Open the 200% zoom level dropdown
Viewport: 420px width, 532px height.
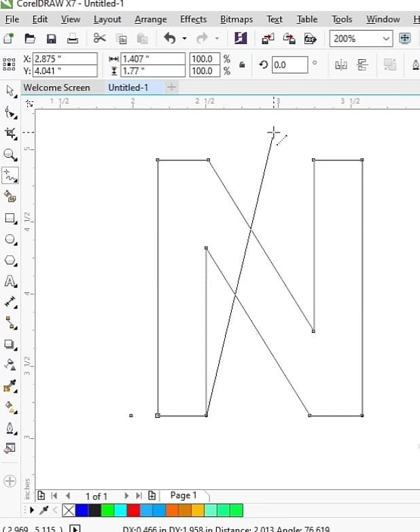386,39
